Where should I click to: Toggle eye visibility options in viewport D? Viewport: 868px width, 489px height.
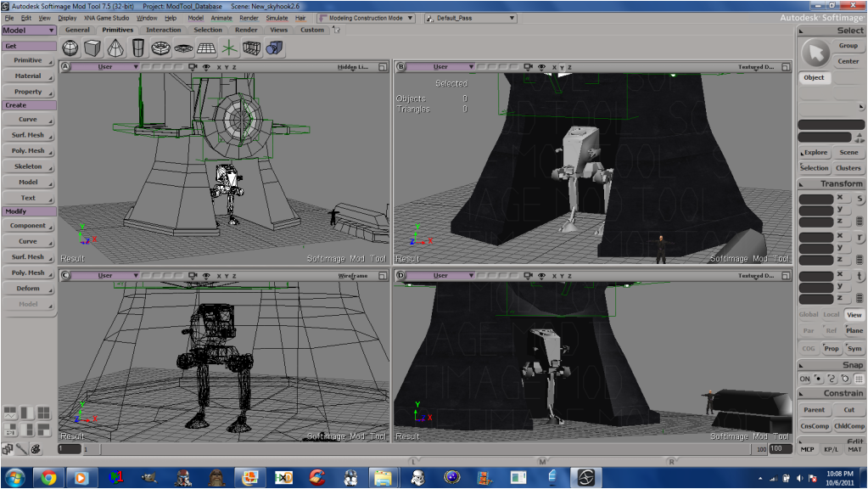tap(541, 276)
